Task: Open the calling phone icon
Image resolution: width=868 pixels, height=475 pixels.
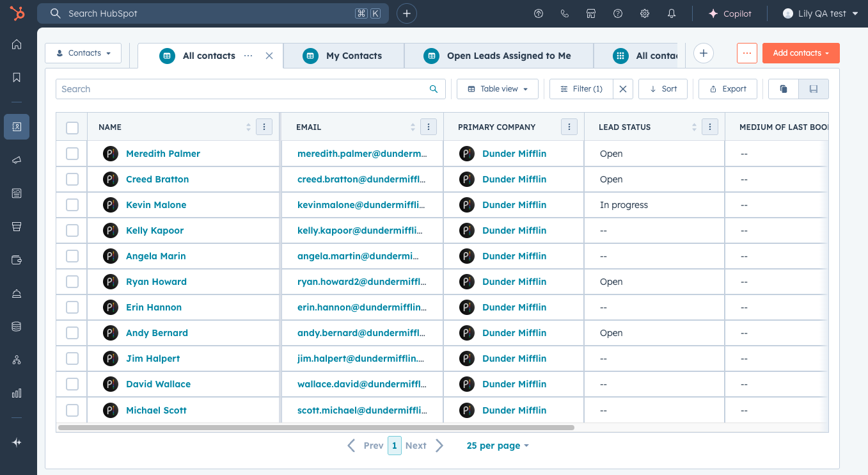Action: pos(565,13)
